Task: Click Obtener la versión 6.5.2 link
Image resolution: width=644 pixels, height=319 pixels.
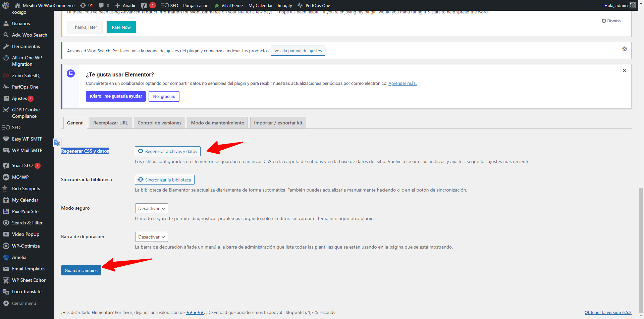Action: click(608, 313)
